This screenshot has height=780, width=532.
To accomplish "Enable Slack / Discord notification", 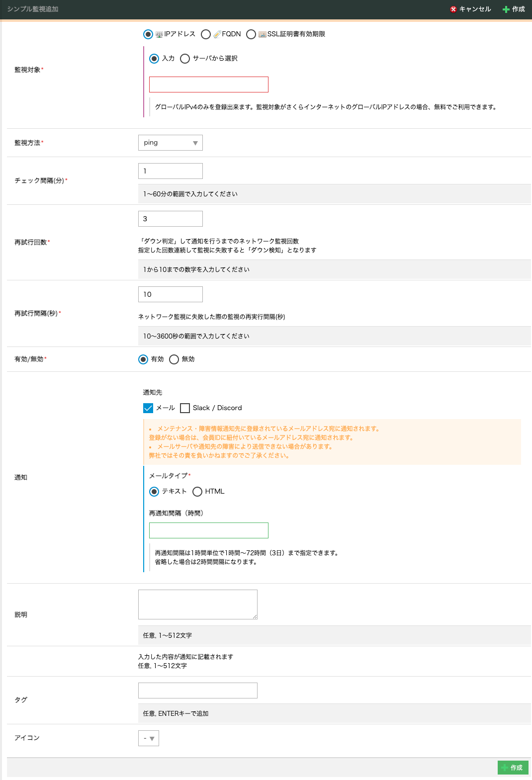I will [185, 408].
